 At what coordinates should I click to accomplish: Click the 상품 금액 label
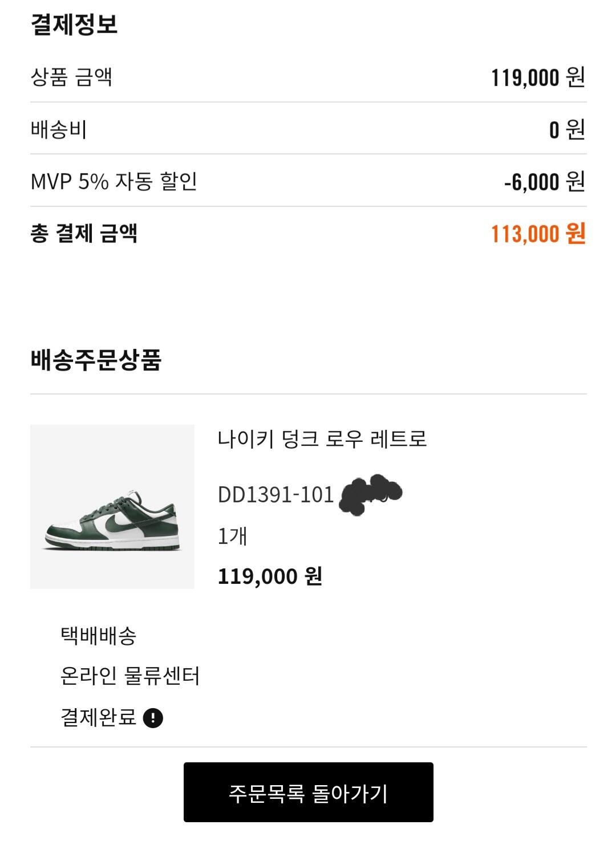point(71,76)
